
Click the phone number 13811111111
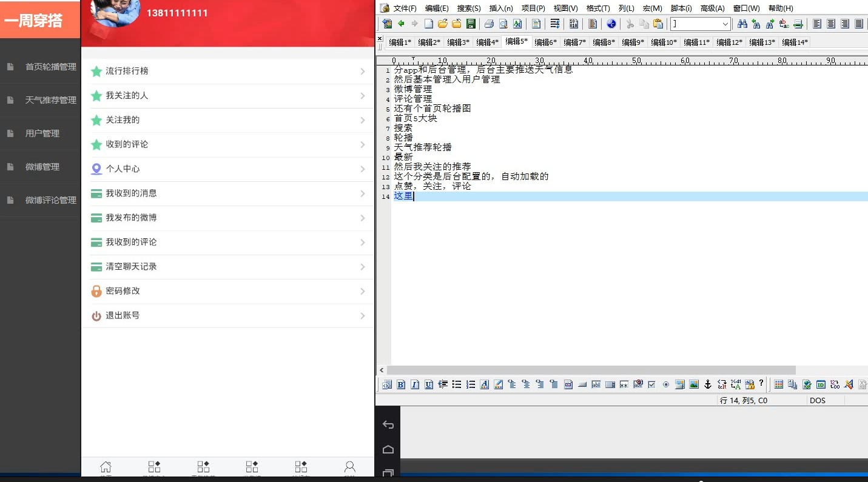click(177, 13)
